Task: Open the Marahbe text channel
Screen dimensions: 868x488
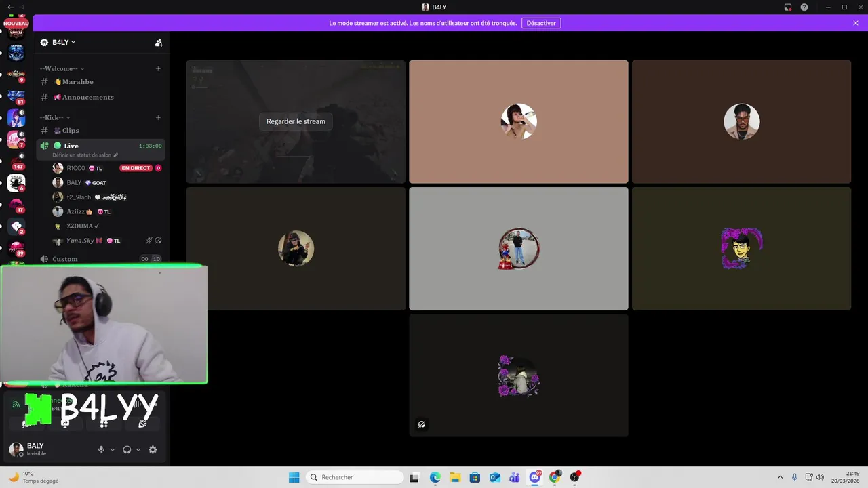Action: pyautogui.click(x=100, y=81)
